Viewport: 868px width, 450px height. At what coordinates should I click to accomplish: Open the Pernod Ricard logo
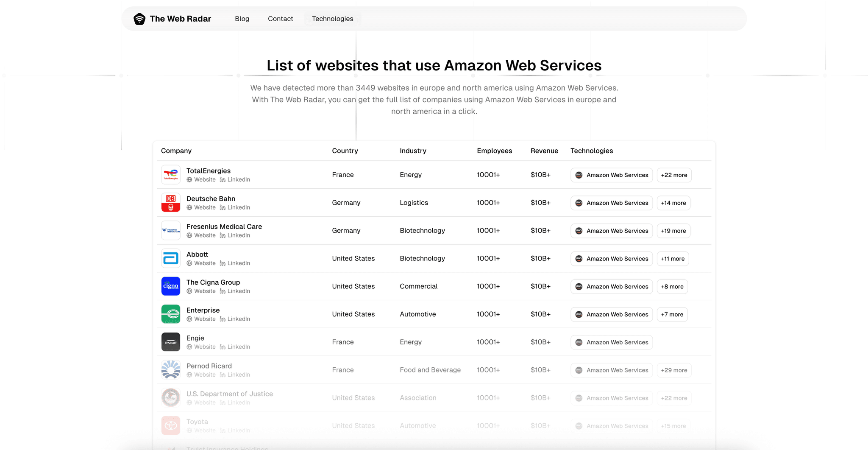pyautogui.click(x=171, y=370)
